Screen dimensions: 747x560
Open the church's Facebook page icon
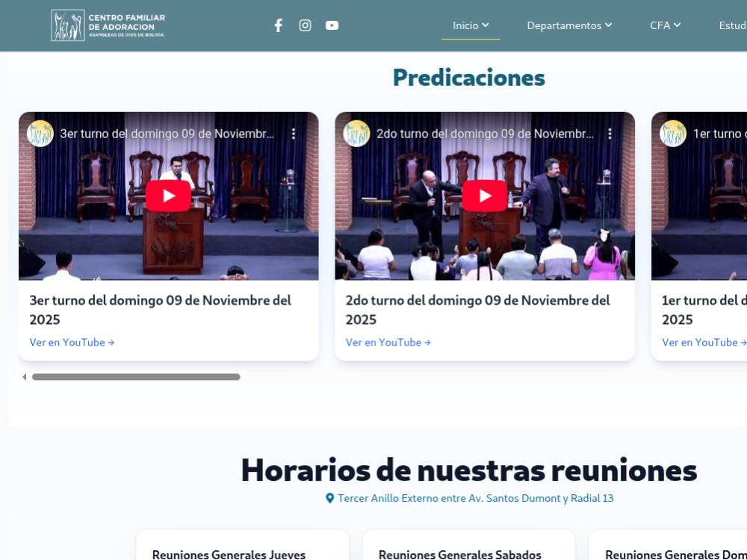pos(278,25)
